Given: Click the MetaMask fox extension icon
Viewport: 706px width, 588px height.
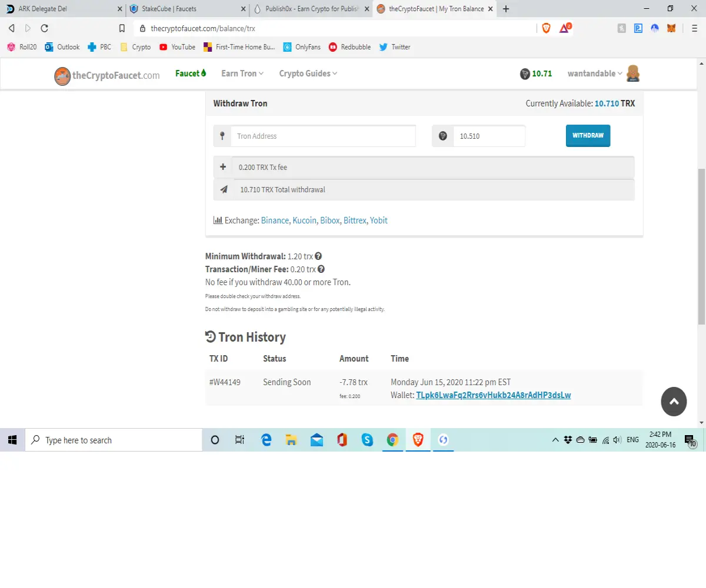Looking at the screenshot, I should click(671, 28).
